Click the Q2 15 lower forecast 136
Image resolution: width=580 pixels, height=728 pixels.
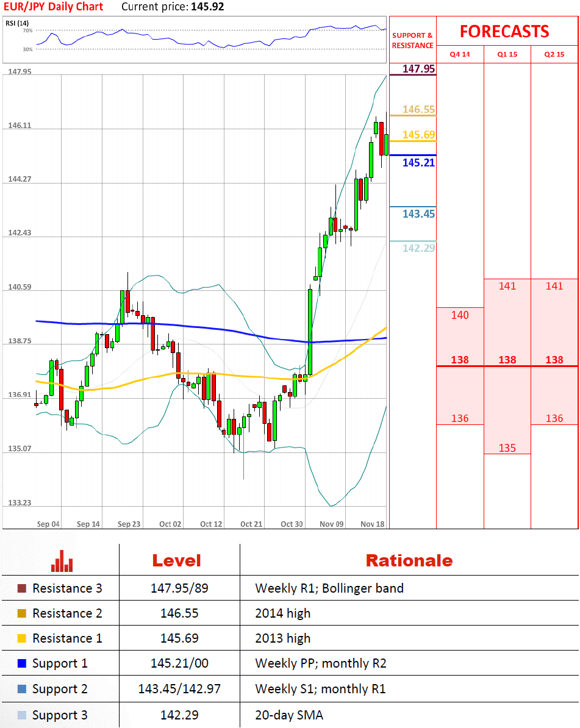(554, 418)
